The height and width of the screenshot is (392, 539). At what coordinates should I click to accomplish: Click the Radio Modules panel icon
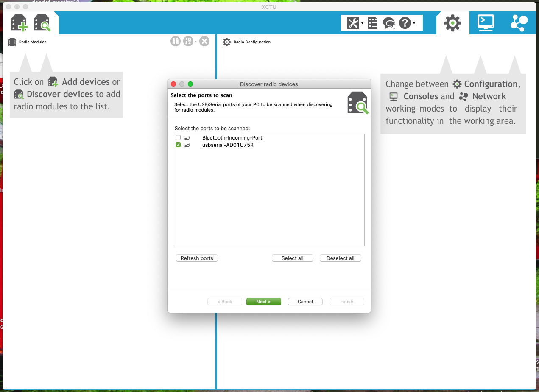(12, 42)
